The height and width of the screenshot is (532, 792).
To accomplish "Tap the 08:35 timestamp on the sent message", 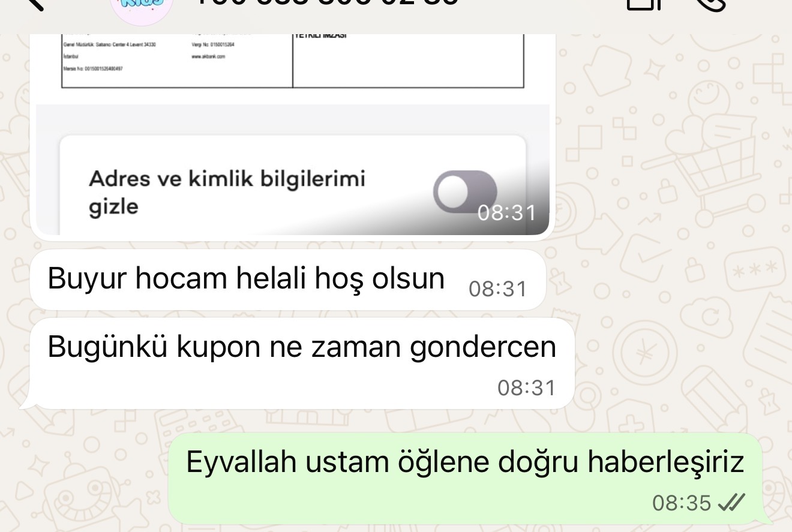I will tap(681, 503).
